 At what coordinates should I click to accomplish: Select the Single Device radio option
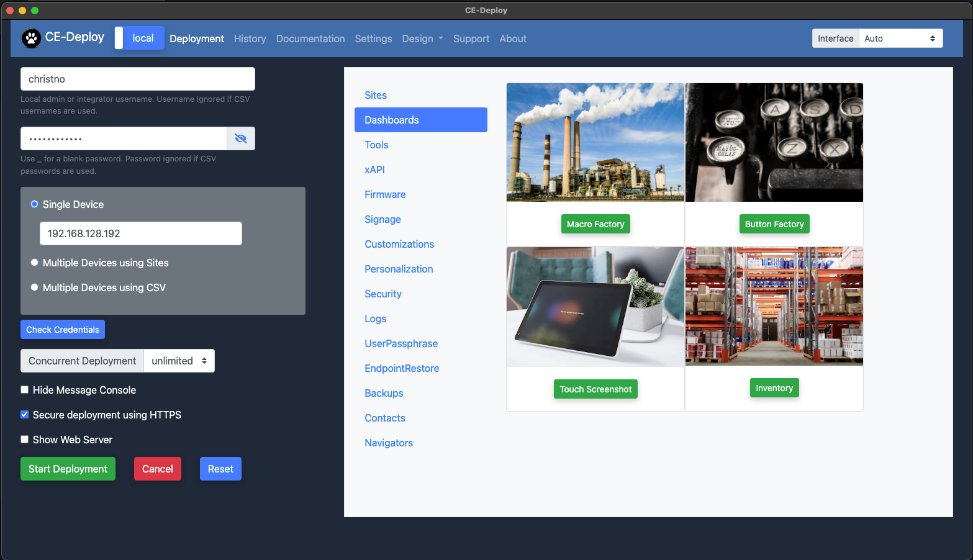(x=35, y=204)
